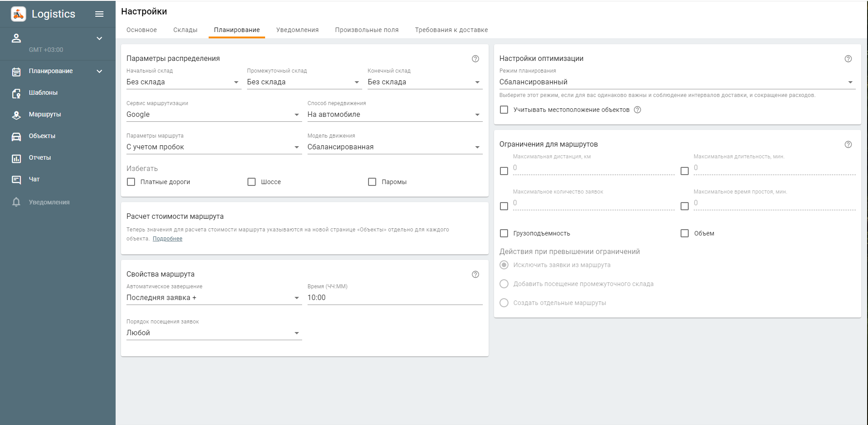Go to Objects (Объекты) car icon
Image resolution: width=868 pixels, height=425 pixels.
16,136
